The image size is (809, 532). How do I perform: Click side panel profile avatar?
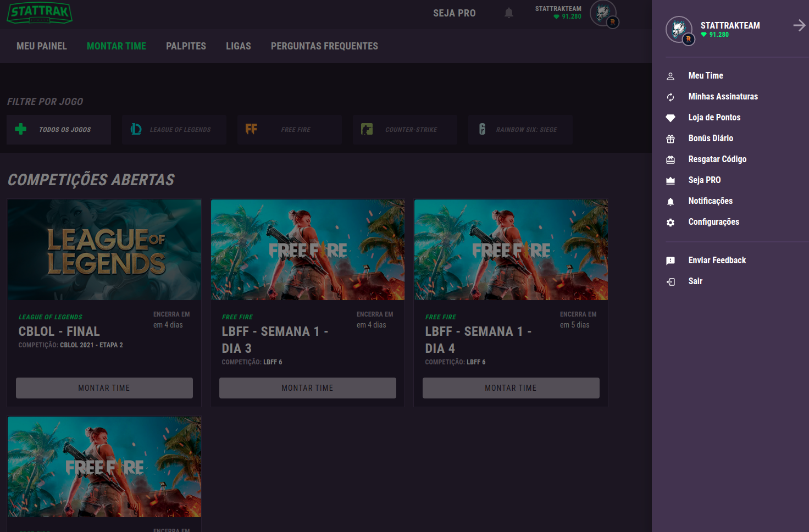tap(679, 30)
